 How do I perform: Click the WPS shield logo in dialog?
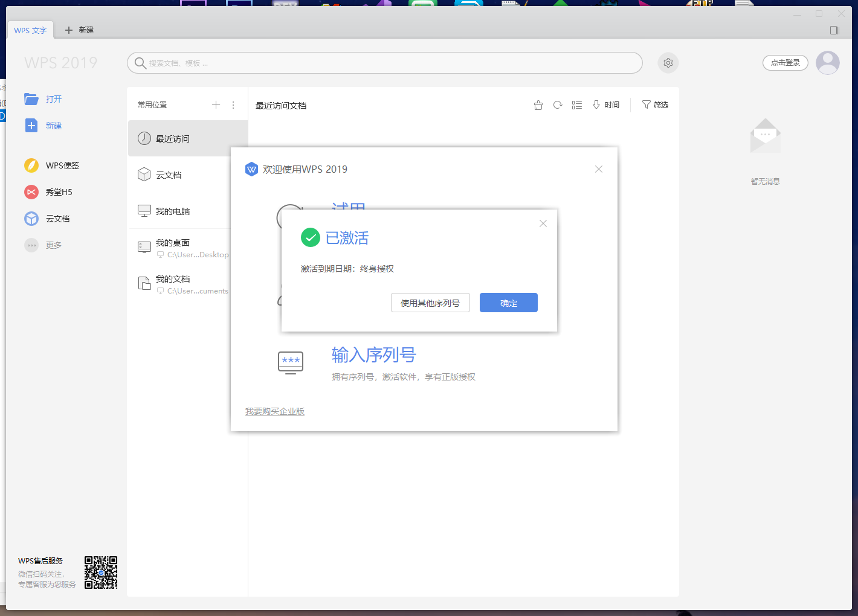click(x=251, y=169)
